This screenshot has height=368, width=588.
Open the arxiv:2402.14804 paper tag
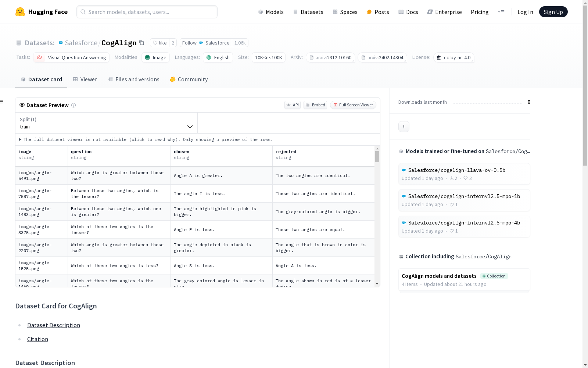click(382, 57)
